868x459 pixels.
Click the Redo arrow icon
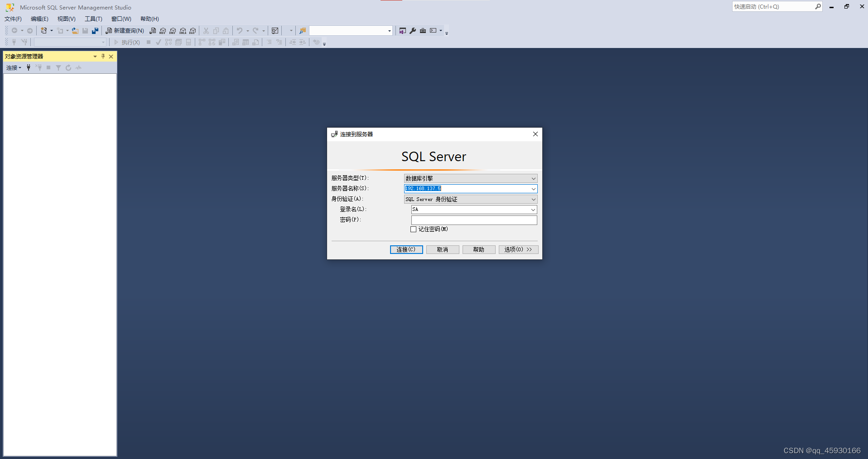coord(256,31)
